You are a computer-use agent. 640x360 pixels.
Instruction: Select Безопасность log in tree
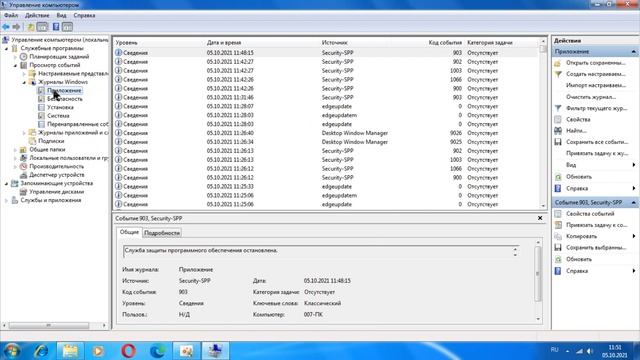click(64, 99)
